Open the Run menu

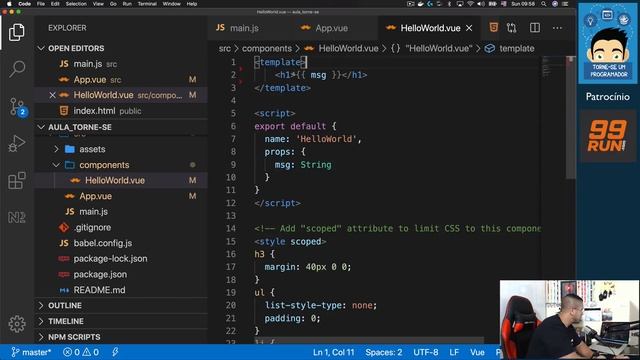point(127,4)
